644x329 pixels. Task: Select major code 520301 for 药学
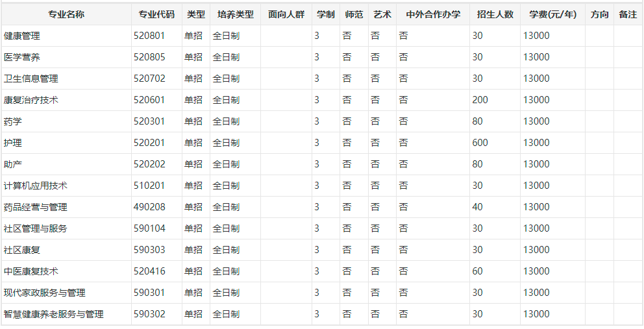(149, 121)
